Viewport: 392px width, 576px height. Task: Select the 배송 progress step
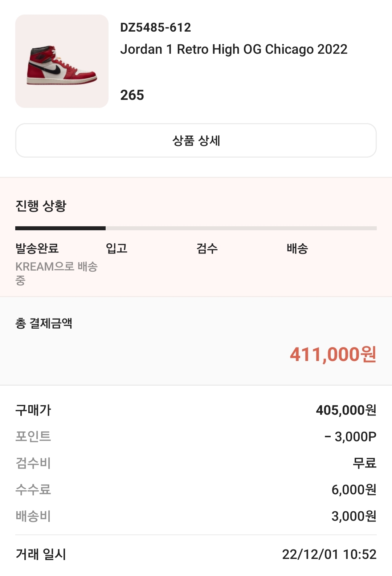point(297,248)
